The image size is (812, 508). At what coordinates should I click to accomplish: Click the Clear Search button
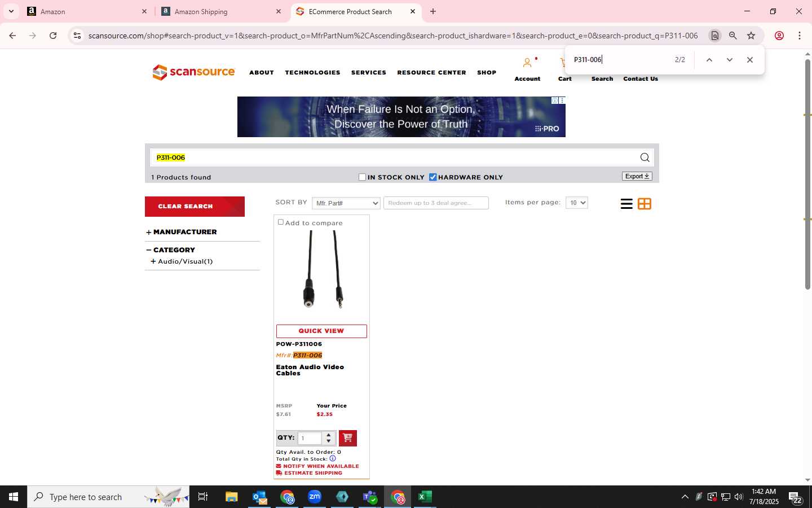pyautogui.click(x=195, y=207)
